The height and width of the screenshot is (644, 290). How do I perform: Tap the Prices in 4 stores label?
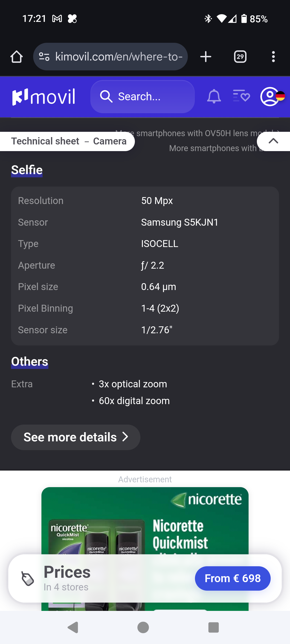point(67,578)
